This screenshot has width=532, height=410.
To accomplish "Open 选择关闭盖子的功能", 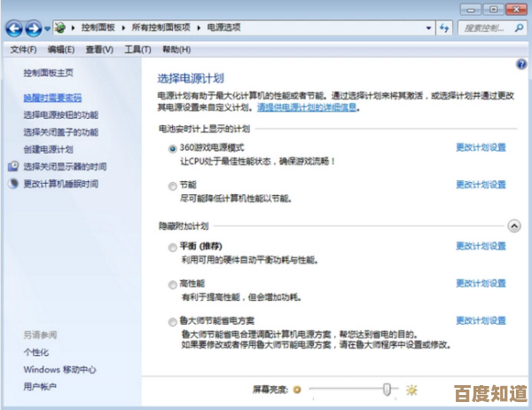I will point(60,132).
